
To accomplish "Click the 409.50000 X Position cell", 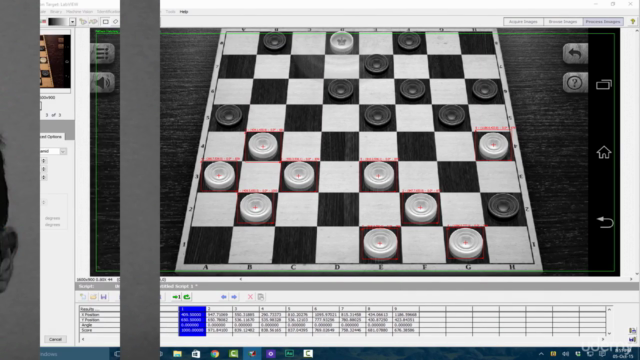I will 192,315.
